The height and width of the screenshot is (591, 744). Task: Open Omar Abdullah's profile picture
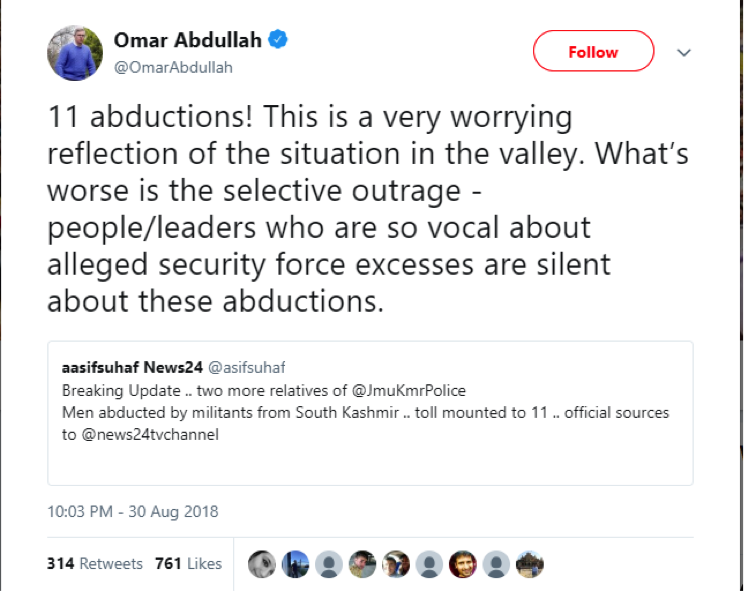(75, 53)
